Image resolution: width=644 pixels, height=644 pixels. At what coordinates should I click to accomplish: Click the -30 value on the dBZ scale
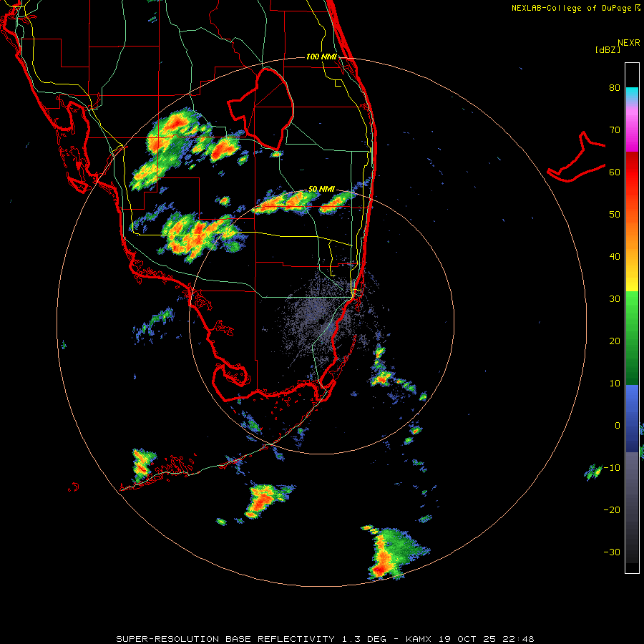(612, 552)
